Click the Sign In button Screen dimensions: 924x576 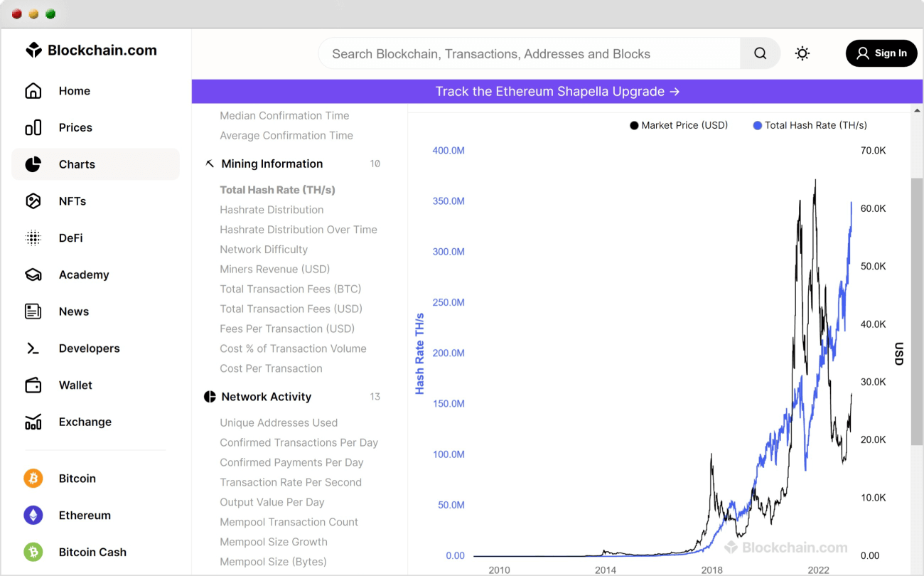click(881, 53)
